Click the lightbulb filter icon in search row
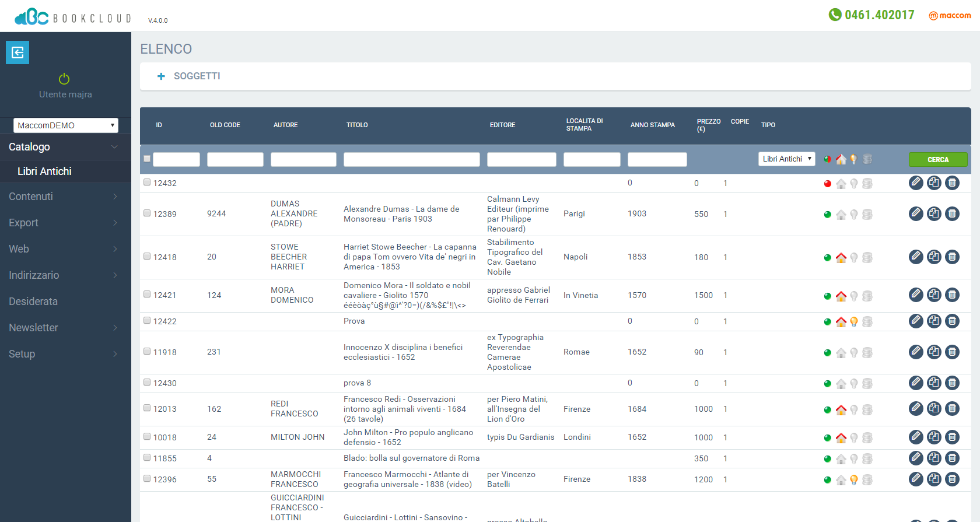The width and height of the screenshot is (980, 522). click(x=854, y=159)
